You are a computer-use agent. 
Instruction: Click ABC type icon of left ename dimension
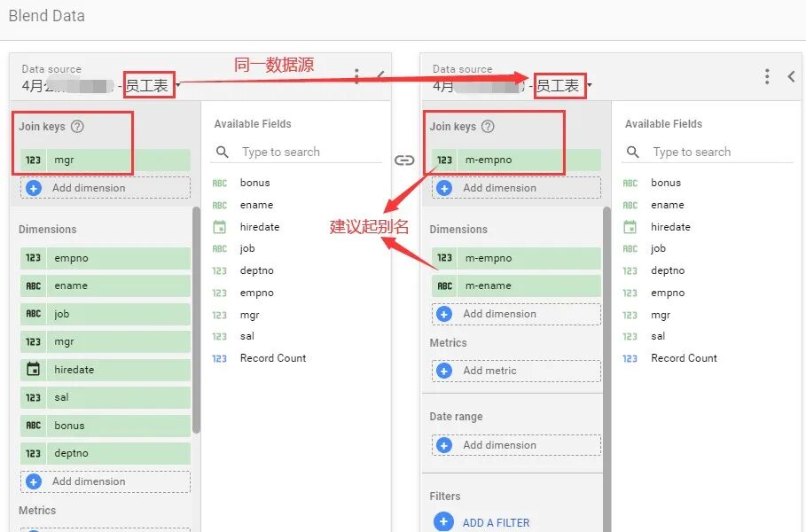click(x=33, y=286)
